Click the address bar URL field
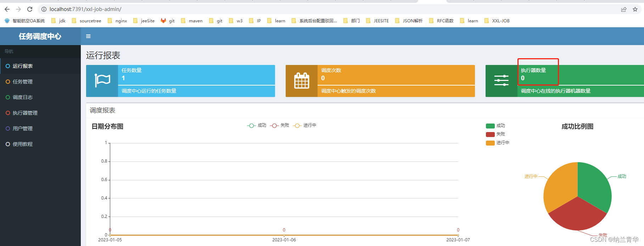 (x=330, y=9)
